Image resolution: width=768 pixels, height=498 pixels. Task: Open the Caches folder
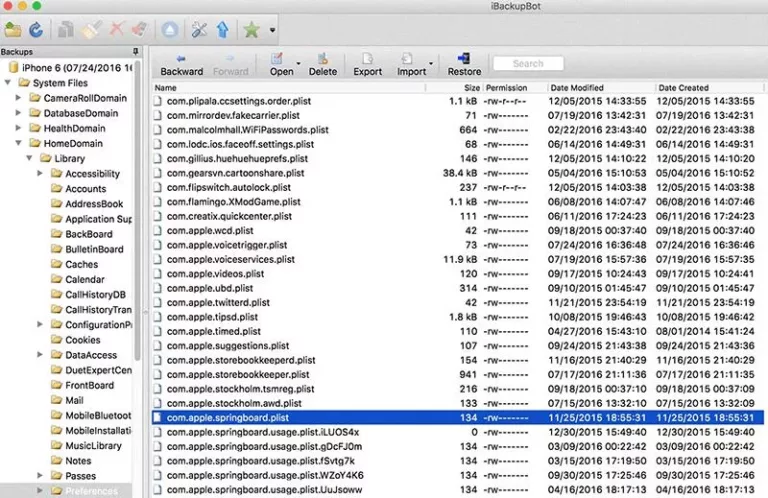tap(75, 264)
